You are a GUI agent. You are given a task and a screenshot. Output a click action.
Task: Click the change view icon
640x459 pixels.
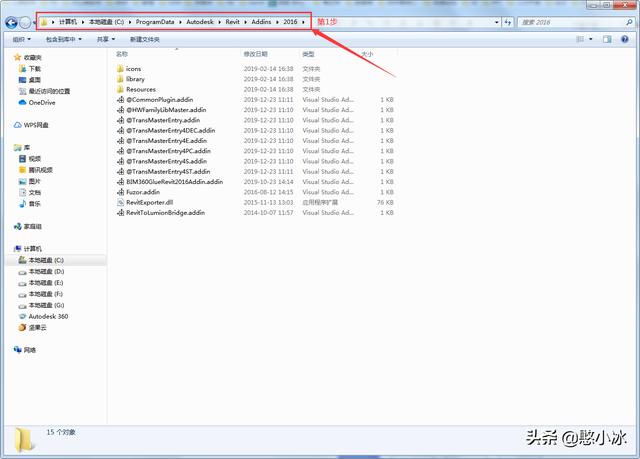580,39
